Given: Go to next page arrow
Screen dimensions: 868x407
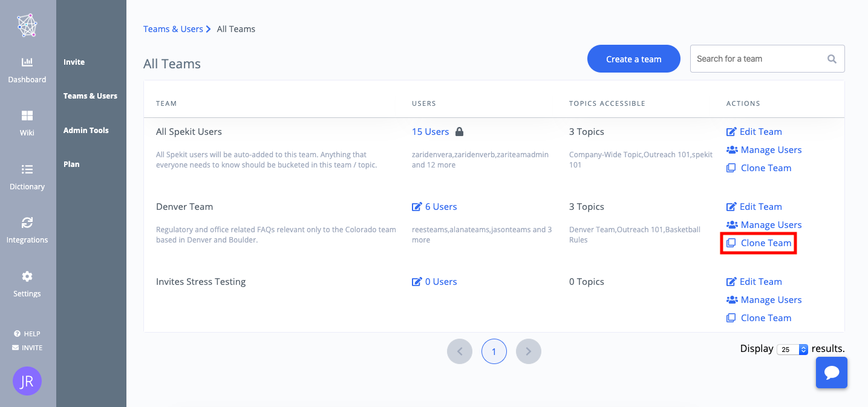Looking at the screenshot, I should click(x=529, y=351).
